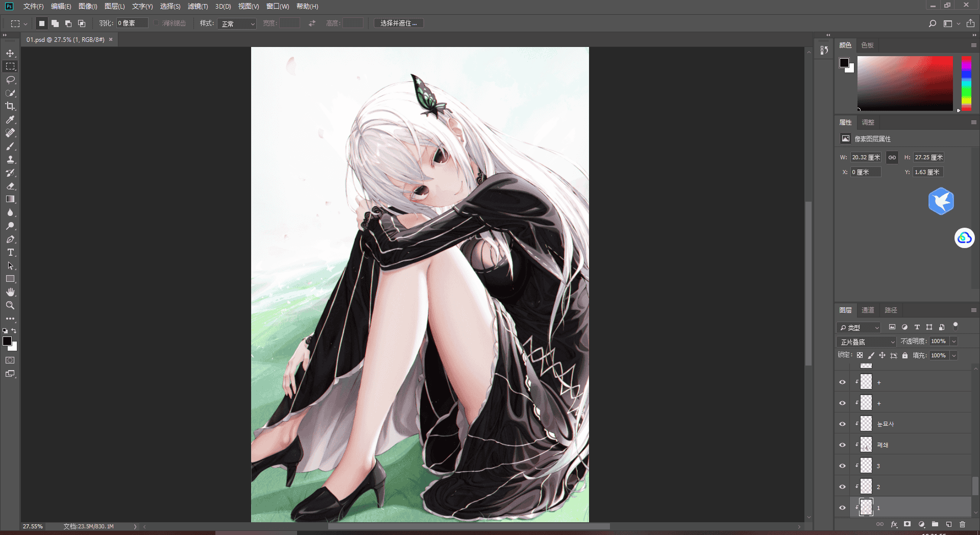Select the Brush tool
Image resolution: width=980 pixels, height=535 pixels.
point(10,146)
